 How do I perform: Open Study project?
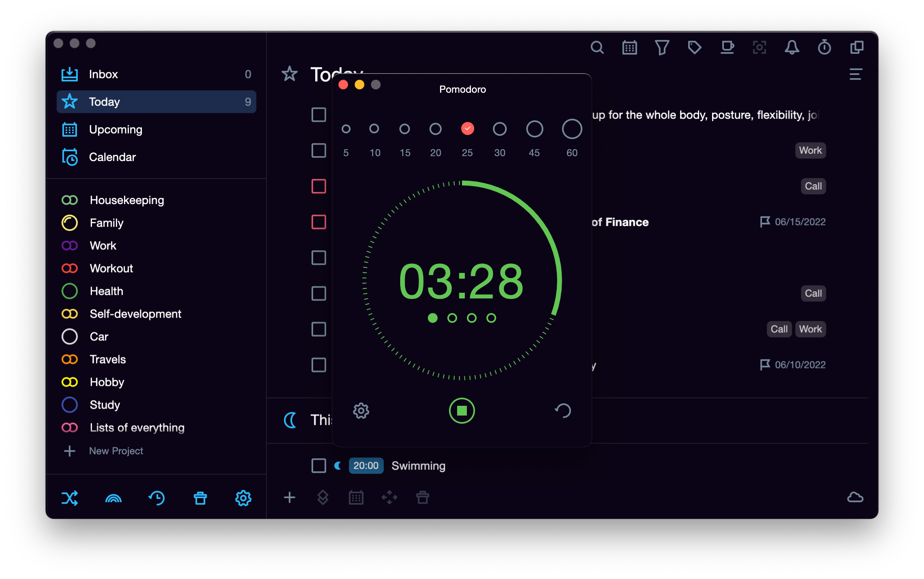click(157, 405)
